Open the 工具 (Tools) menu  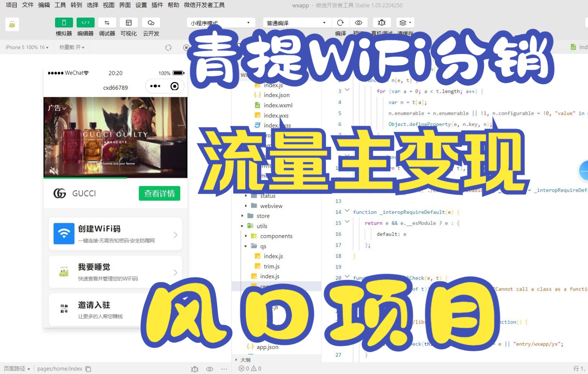coord(60,5)
